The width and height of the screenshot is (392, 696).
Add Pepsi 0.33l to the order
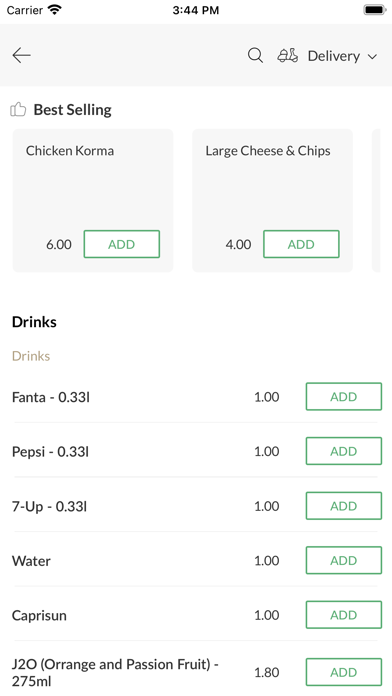click(x=344, y=451)
